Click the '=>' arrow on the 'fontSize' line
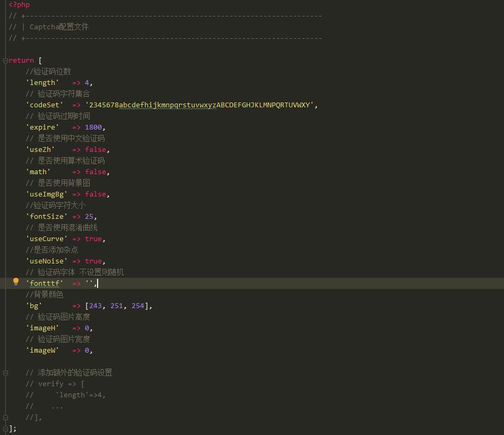The height and width of the screenshot is (435, 504). tap(76, 217)
